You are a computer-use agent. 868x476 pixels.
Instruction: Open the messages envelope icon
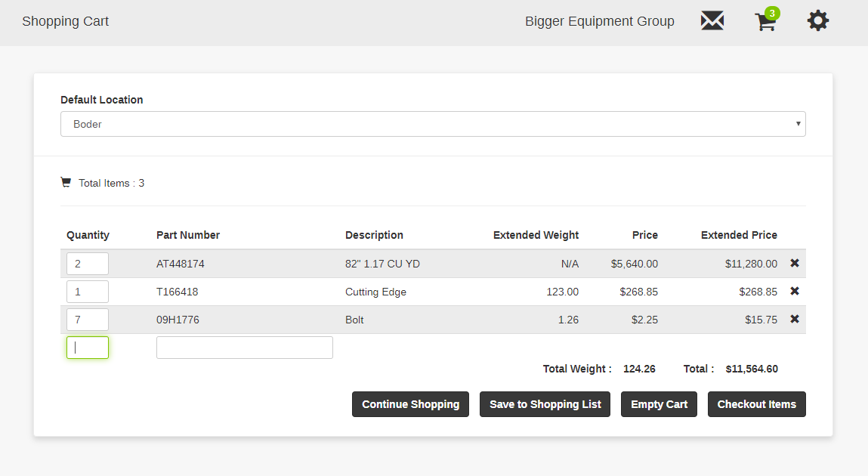coord(712,21)
